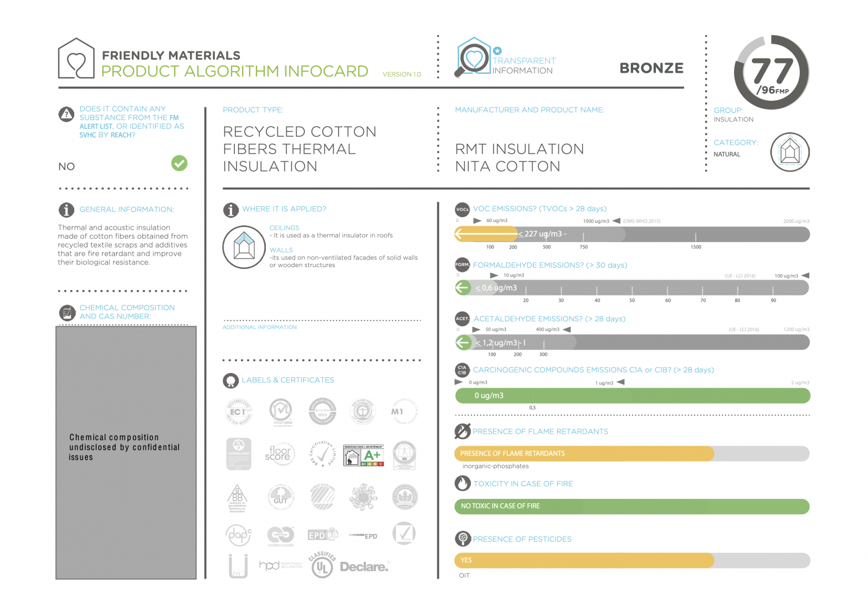The height and width of the screenshot is (614, 868).
Task: Click the 60 ug/m3 marker on VOC scale
Action: click(490, 220)
